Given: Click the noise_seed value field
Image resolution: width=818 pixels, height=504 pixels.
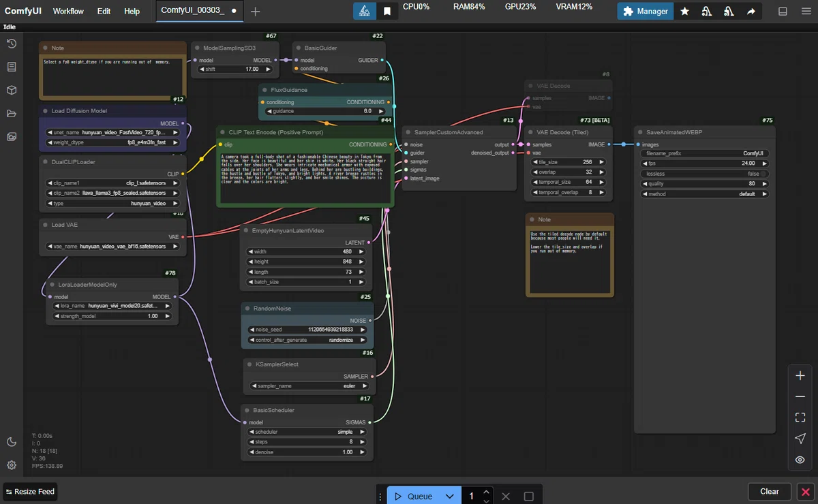Looking at the screenshot, I should (307, 330).
